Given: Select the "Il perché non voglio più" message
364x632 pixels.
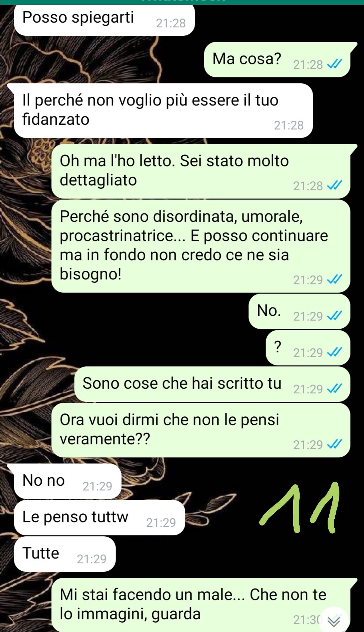Looking at the screenshot, I should 163,111.
